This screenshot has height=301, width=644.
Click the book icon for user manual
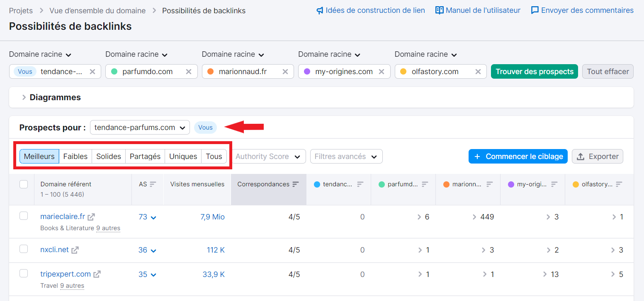439,10
